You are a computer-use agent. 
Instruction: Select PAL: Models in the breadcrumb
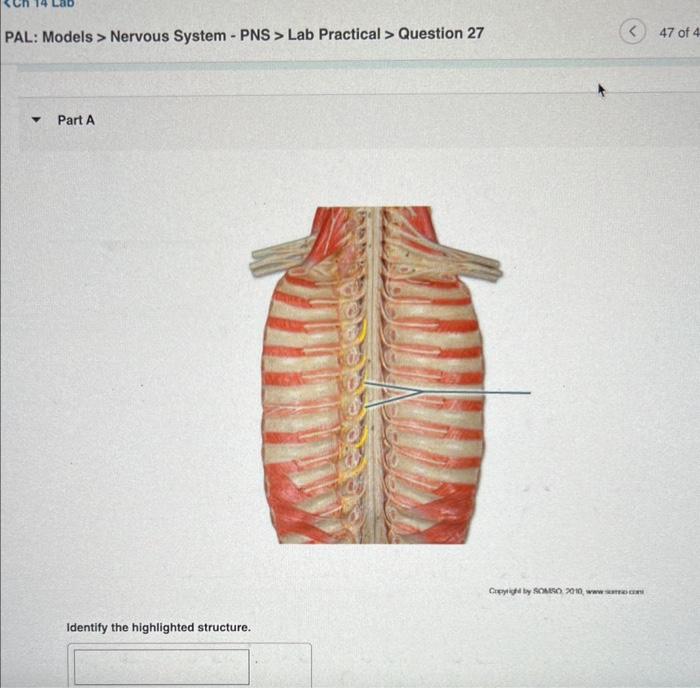pos(49,36)
